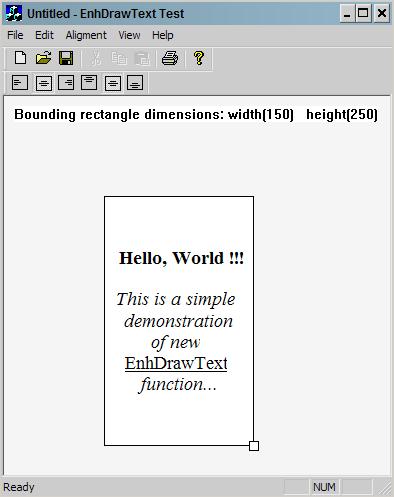Click the grayed-out Cut scissors icon
The width and height of the screenshot is (394, 497).
[96, 58]
